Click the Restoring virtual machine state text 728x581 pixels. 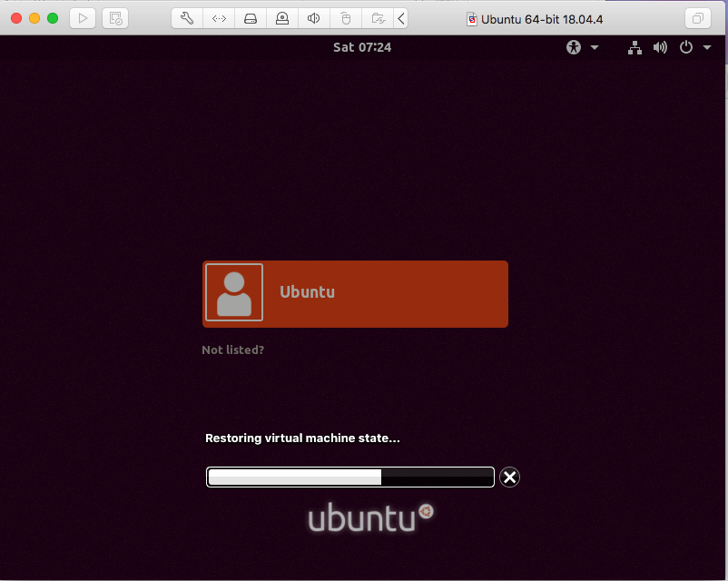click(x=302, y=438)
